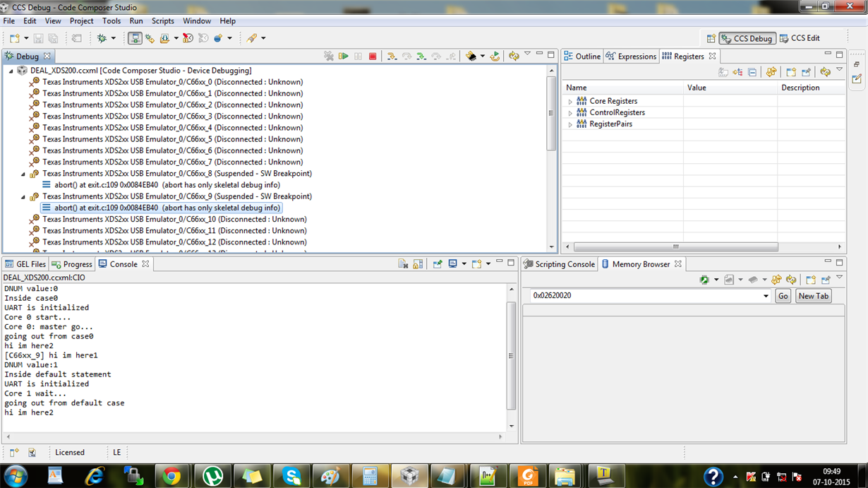Click the green bug Debug icon in main toolbar
868x488 pixels.
[x=102, y=38]
